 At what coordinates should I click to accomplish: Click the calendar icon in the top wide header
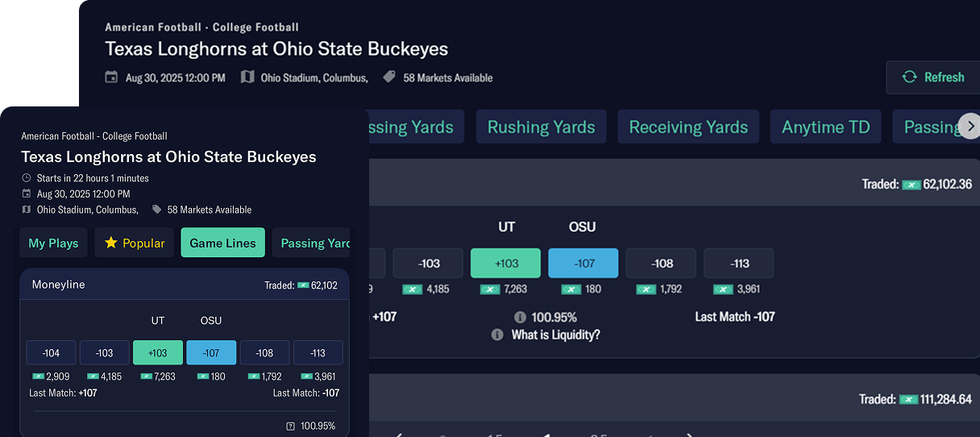pyautogui.click(x=111, y=77)
